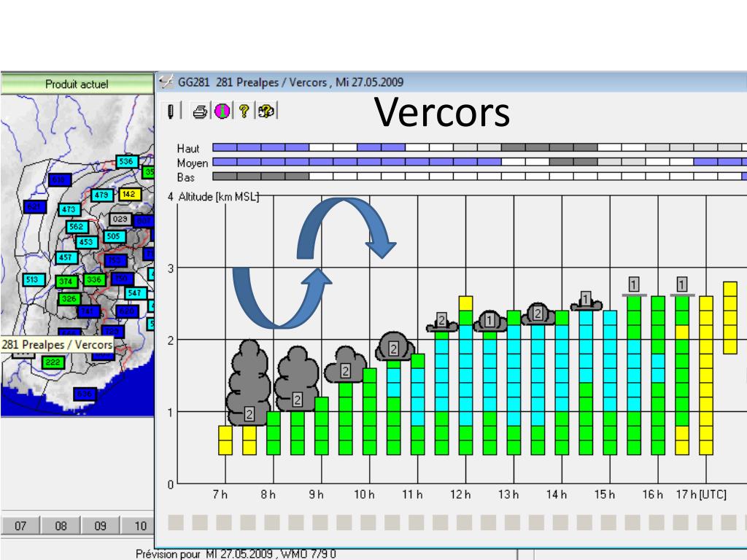Select green region 222 on the map
The image size is (747, 560).
[x=53, y=362]
